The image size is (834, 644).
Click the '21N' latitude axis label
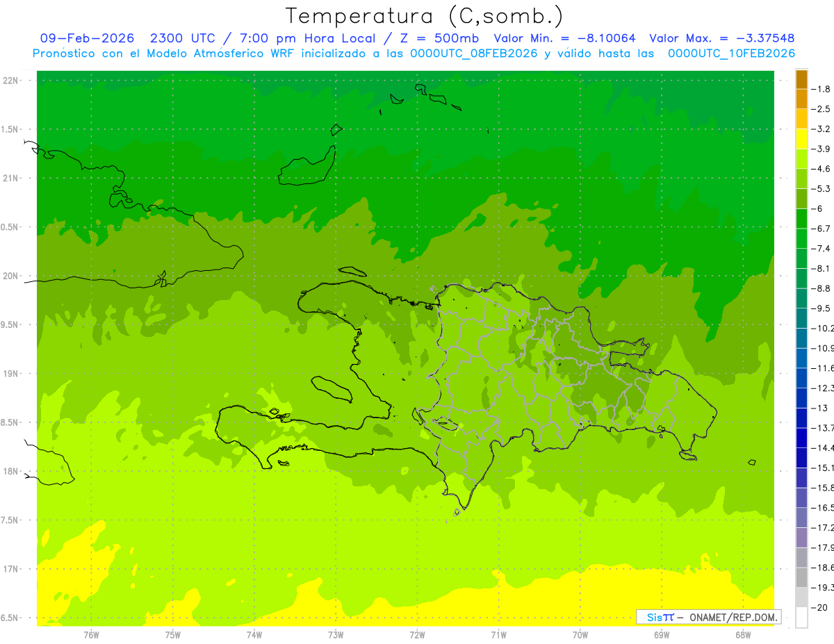pos(11,178)
